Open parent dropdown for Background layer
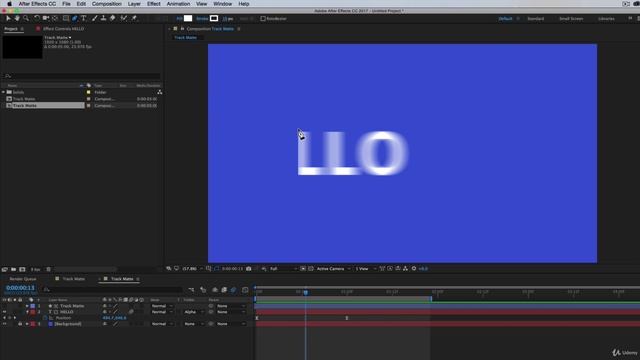This screenshot has width=640, height=360. 231,324
